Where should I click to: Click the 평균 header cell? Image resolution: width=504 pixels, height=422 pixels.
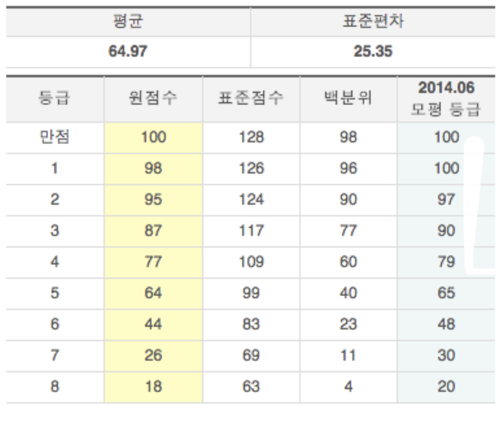tap(128, 21)
